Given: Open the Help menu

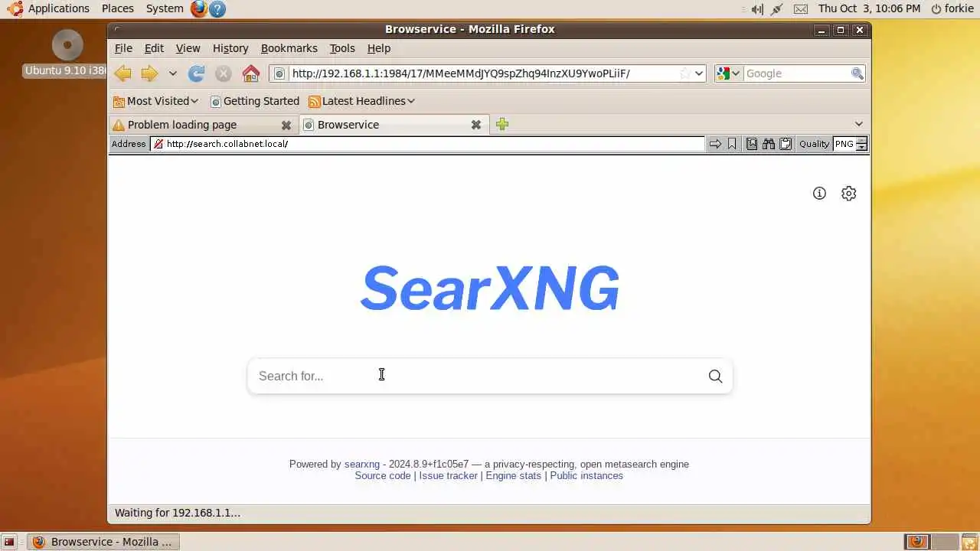Looking at the screenshot, I should 379,48.
